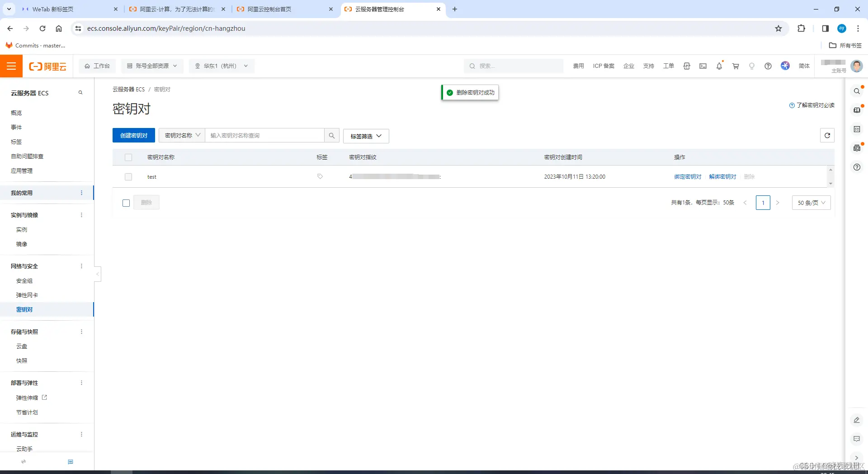This screenshot has height=474, width=868.
Task: Click inside the key pair name search field
Action: point(265,136)
